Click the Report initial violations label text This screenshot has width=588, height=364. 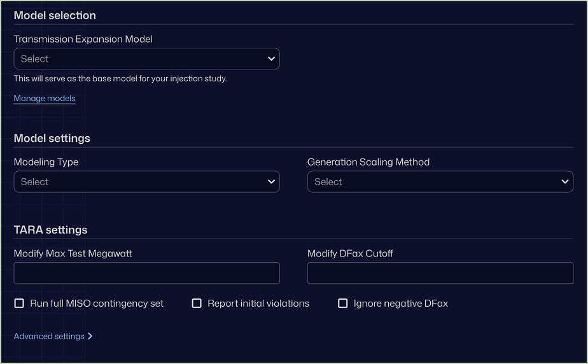[258, 304]
